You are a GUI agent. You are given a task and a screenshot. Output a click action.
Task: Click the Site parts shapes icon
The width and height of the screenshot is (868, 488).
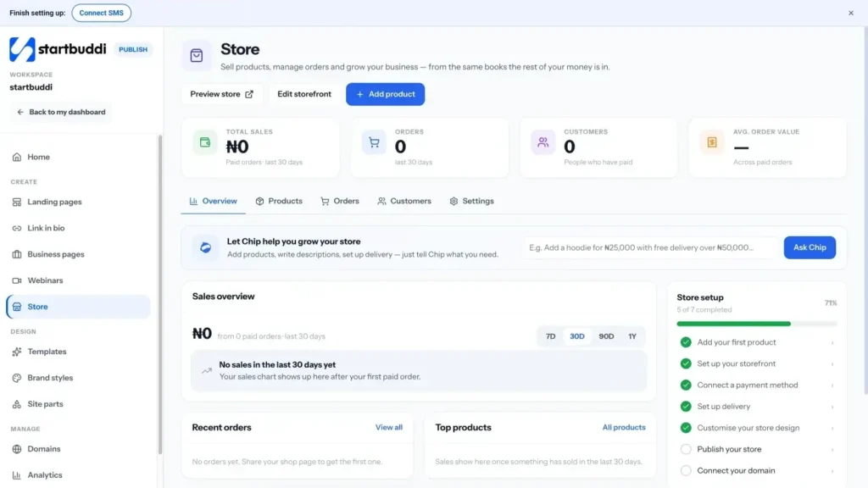pyautogui.click(x=17, y=404)
